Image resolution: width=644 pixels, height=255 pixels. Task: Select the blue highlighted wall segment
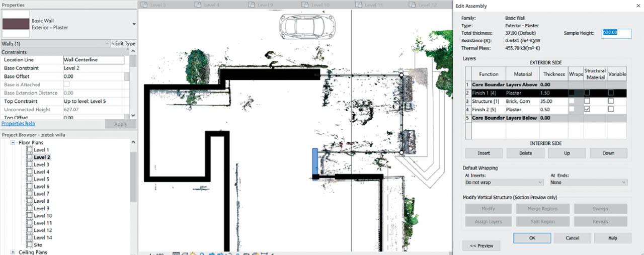[x=315, y=161]
